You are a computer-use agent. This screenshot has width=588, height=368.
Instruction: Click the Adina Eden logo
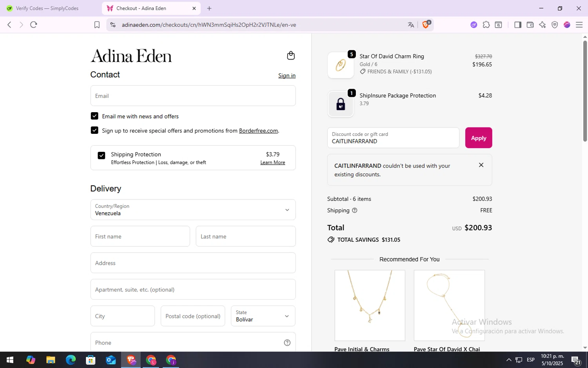[131, 56]
